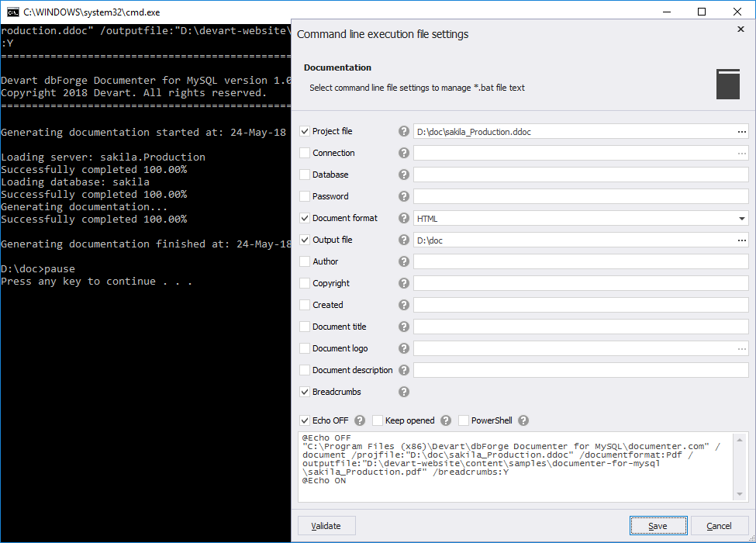Click into the Password text field
This screenshot has height=543, width=756.
[x=581, y=197]
